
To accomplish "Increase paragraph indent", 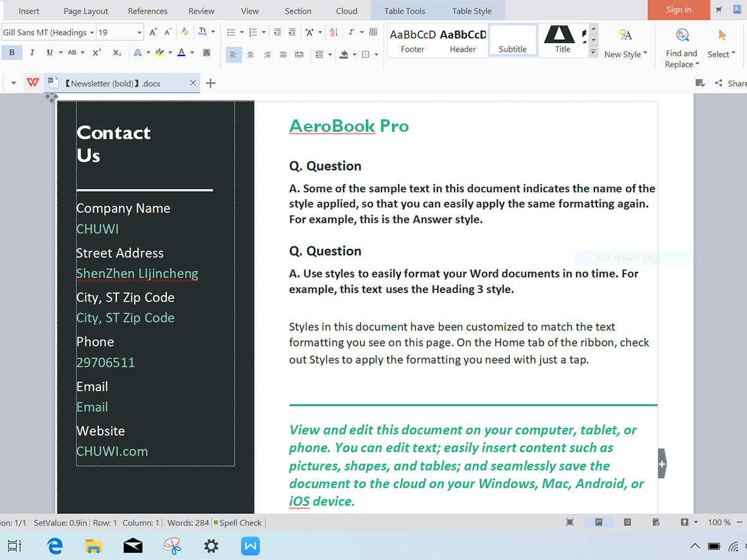I will click(293, 32).
